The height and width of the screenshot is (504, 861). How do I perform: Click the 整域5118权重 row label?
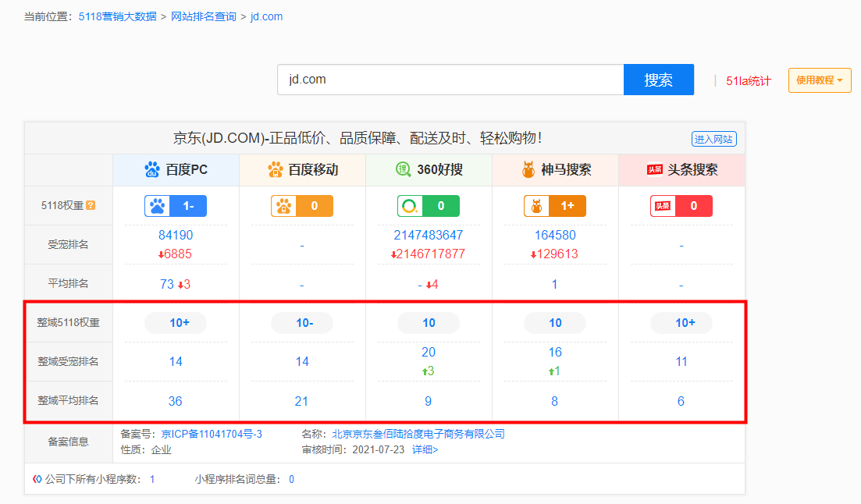(x=68, y=323)
